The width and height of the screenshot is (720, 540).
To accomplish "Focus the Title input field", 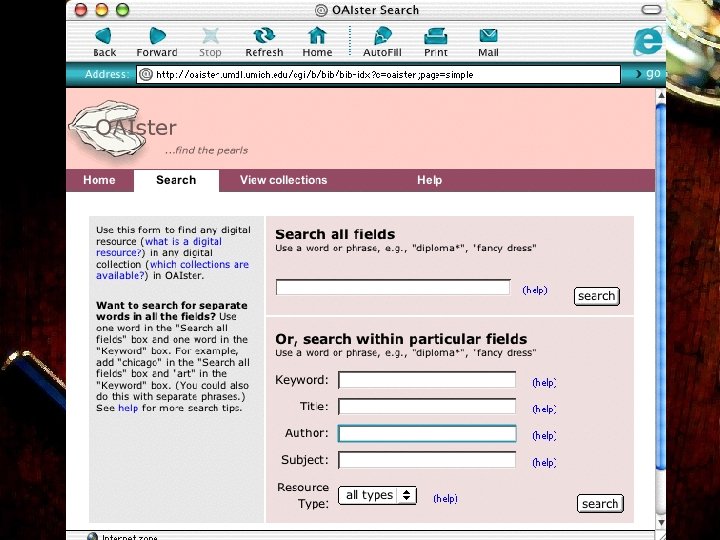I will [x=427, y=406].
